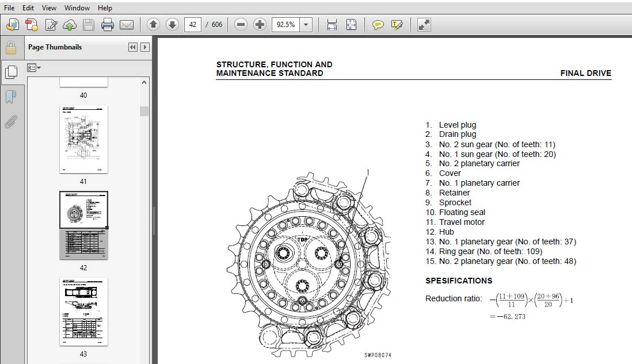Open the Bookmarks panel icon
This screenshot has width=632, height=364.
coord(11,97)
